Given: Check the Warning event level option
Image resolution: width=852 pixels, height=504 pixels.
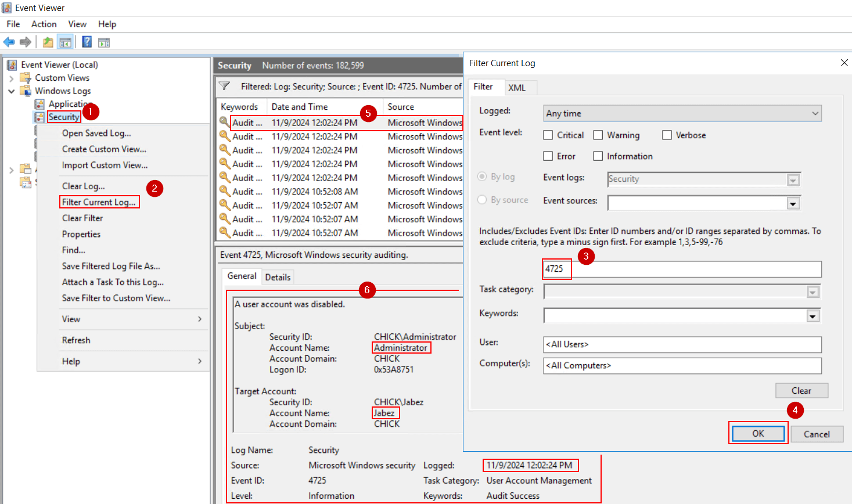Looking at the screenshot, I should (x=598, y=135).
